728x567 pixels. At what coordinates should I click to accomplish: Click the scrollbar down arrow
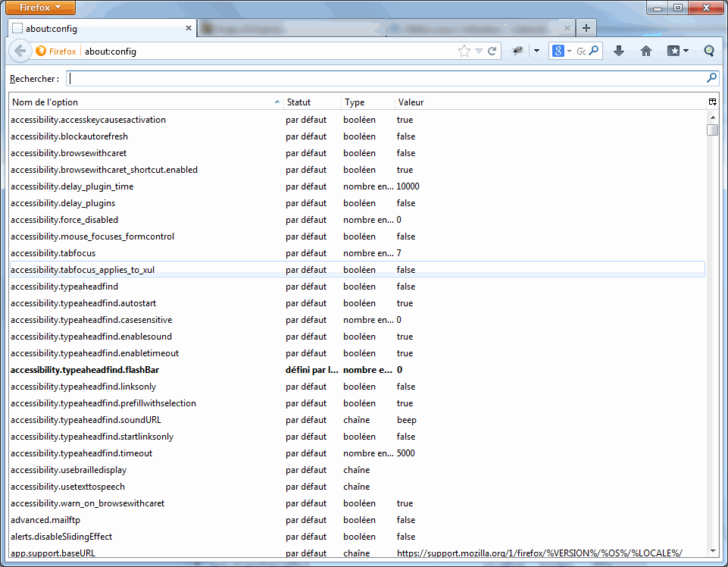pos(713,551)
